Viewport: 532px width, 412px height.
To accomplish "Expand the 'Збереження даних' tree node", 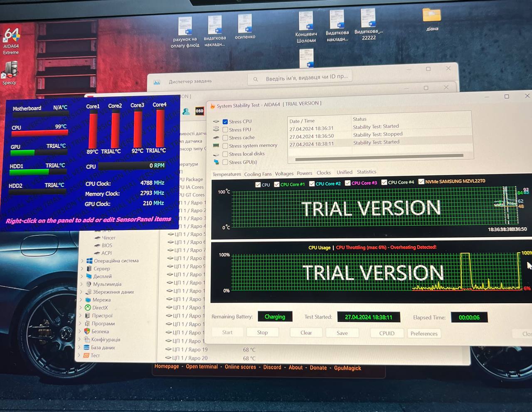I will (81, 292).
